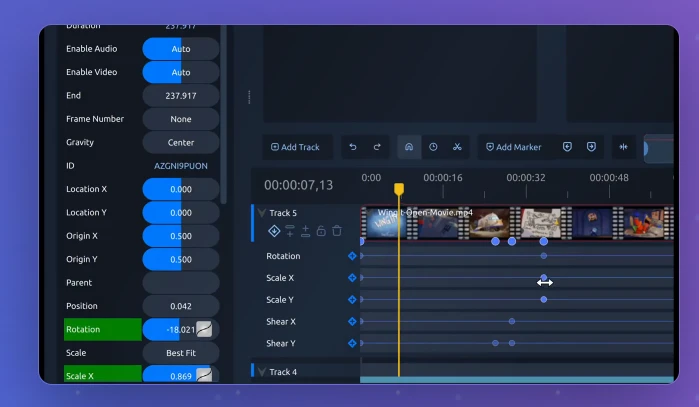699x407 pixels.
Task: Click the Shear Y property row label
Action: click(x=281, y=343)
